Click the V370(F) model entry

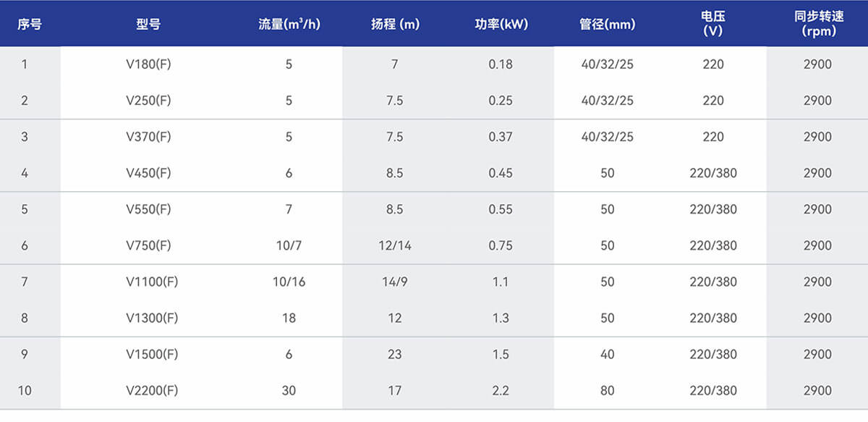[148, 137]
